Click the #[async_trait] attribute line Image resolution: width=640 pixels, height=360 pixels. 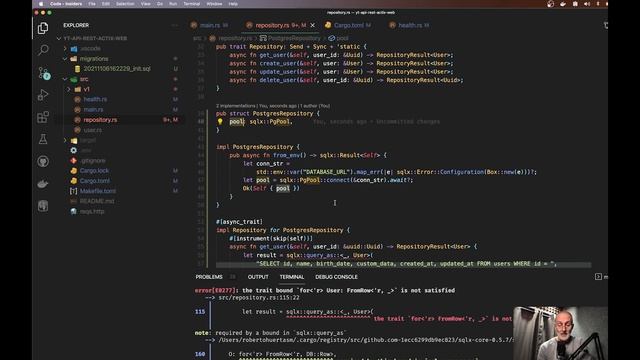click(x=239, y=222)
